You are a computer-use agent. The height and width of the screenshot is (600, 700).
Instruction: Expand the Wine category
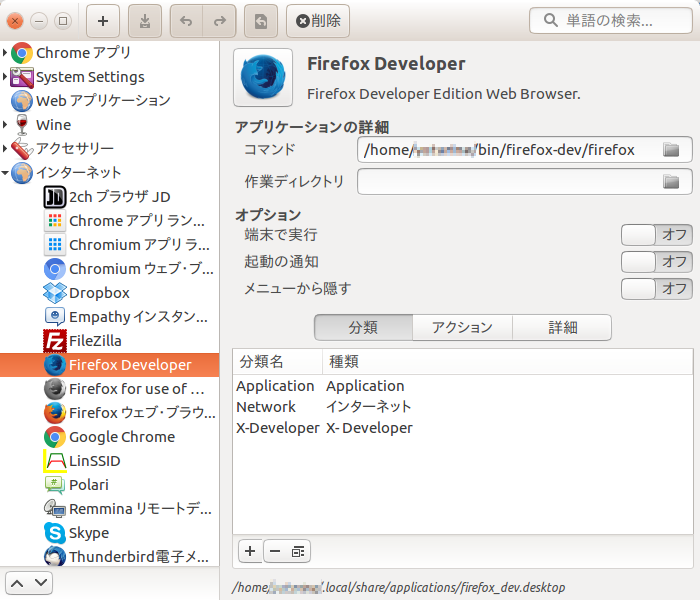coord(4,125)
